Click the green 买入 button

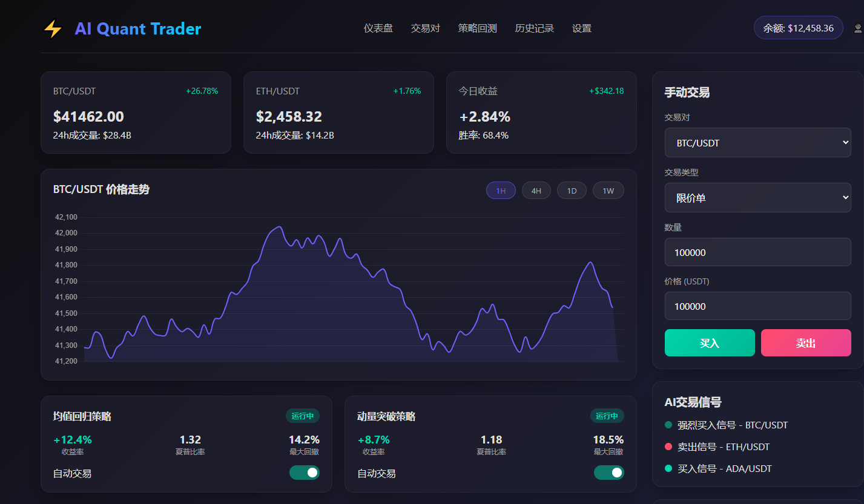pyautogui.click(x=709, y=342)
